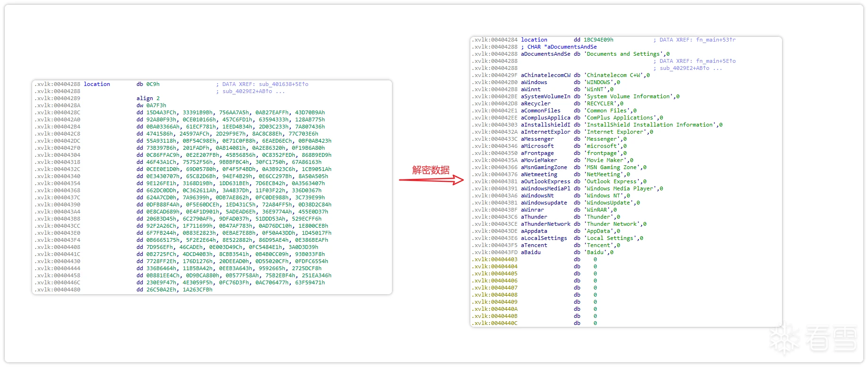Follow the fn_main+53 data XREF
The height and width of the screenshot is (367, 868).
[x=715, y=40]
